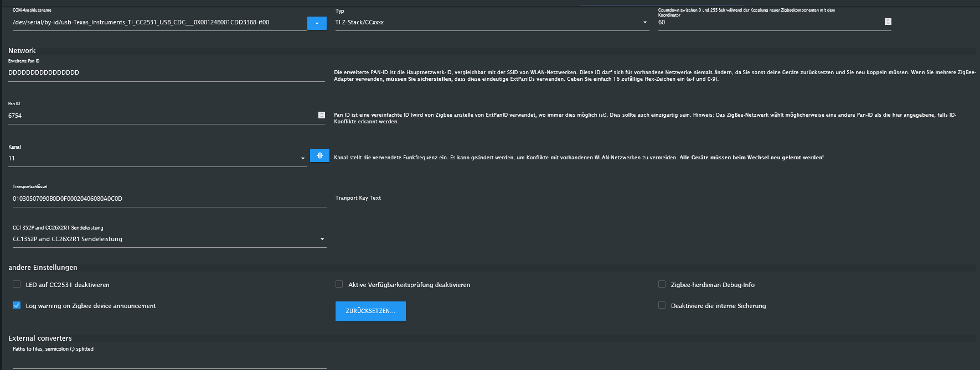This screenshot has width=980, height=370.
Task: Enable Zigbee-herdsman Debug-Info checkbox
Action: tap(662, 284)
